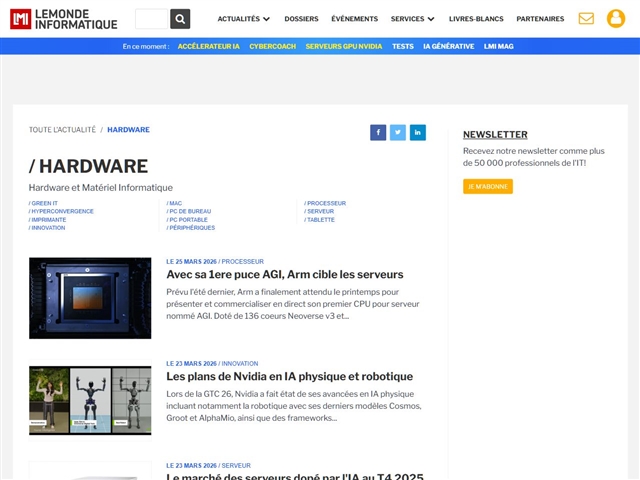Open the Innovation subcategory link
Viewport: 640px width, 480px height.
(47, 228)
